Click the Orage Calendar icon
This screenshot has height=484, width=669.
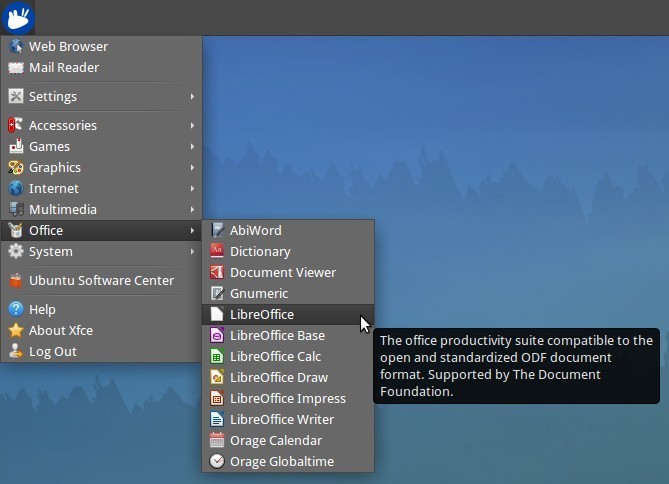coord(217,440)
